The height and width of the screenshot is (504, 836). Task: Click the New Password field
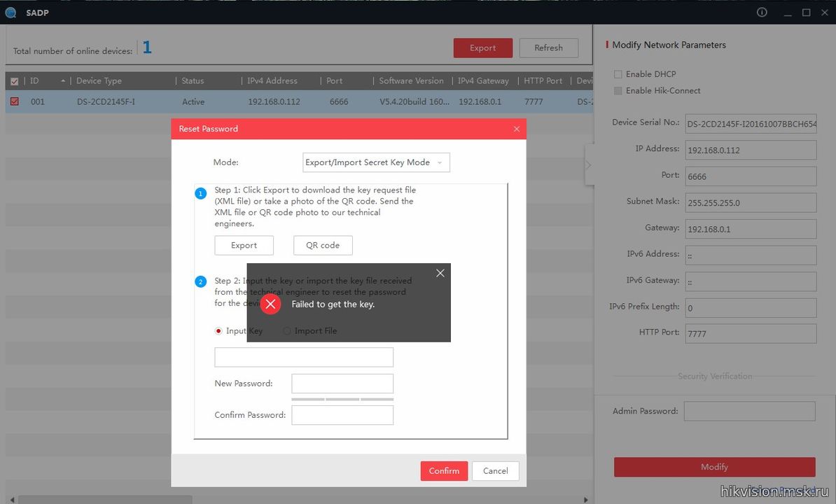point(342,384)
